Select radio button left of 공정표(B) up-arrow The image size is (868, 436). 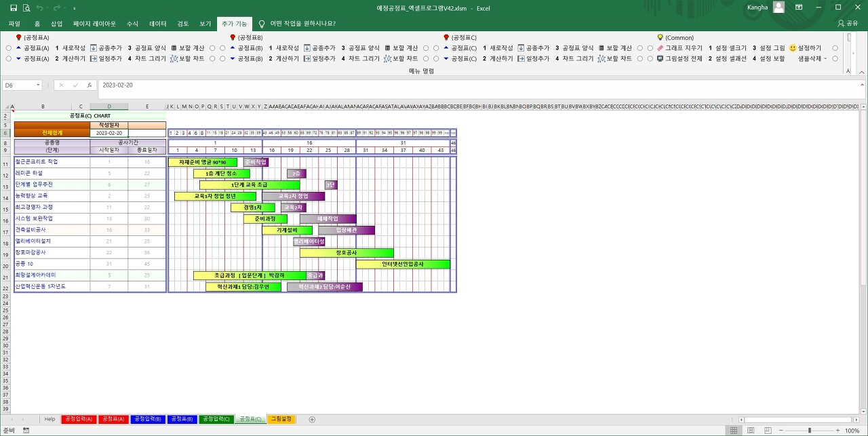[x=222, y=48]
